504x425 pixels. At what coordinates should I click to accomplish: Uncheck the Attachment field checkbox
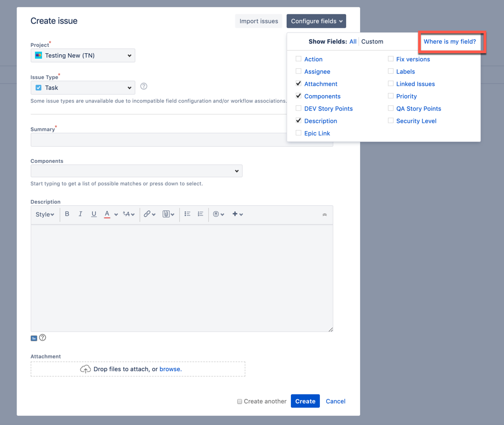point(298,83)
